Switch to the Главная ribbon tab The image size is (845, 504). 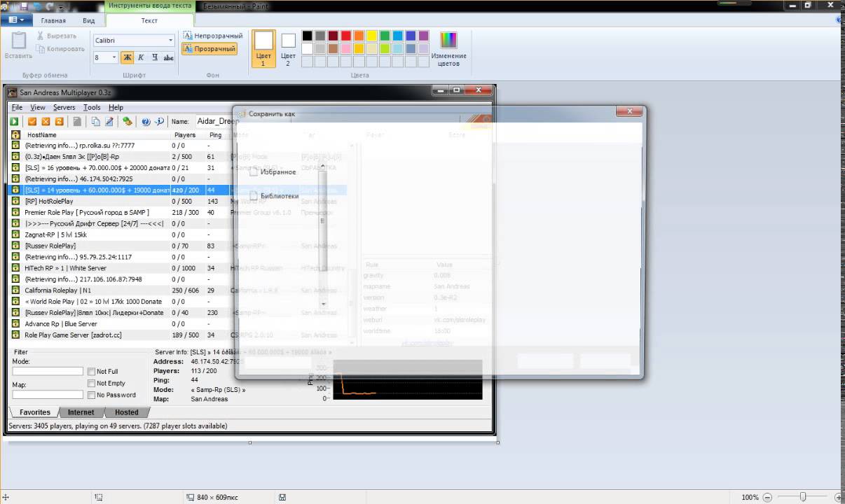(x=53, y=20)
